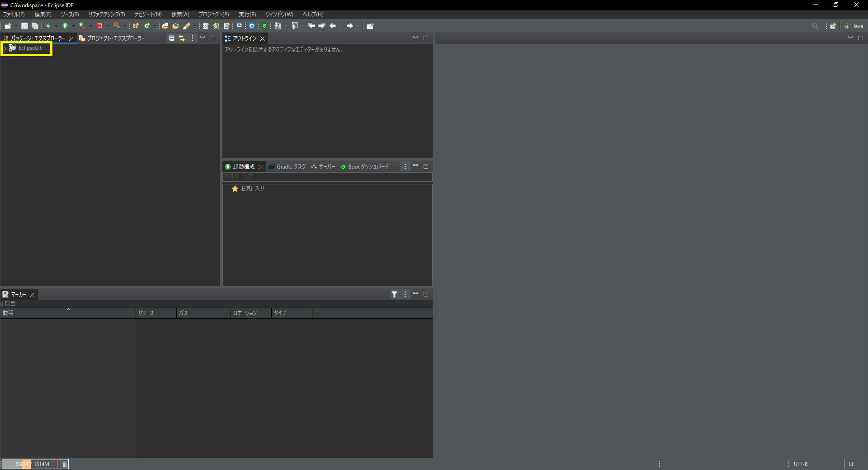This screenshot has height=470, width=868.
Task: Switch to プロジェクト・エクスプローラー tab
Action: click(x=112, y=38)
